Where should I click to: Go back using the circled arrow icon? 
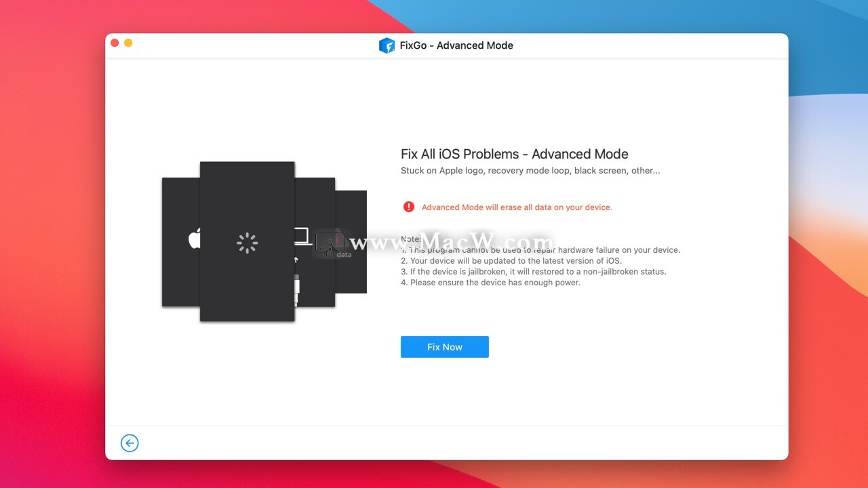click(130, 443)
